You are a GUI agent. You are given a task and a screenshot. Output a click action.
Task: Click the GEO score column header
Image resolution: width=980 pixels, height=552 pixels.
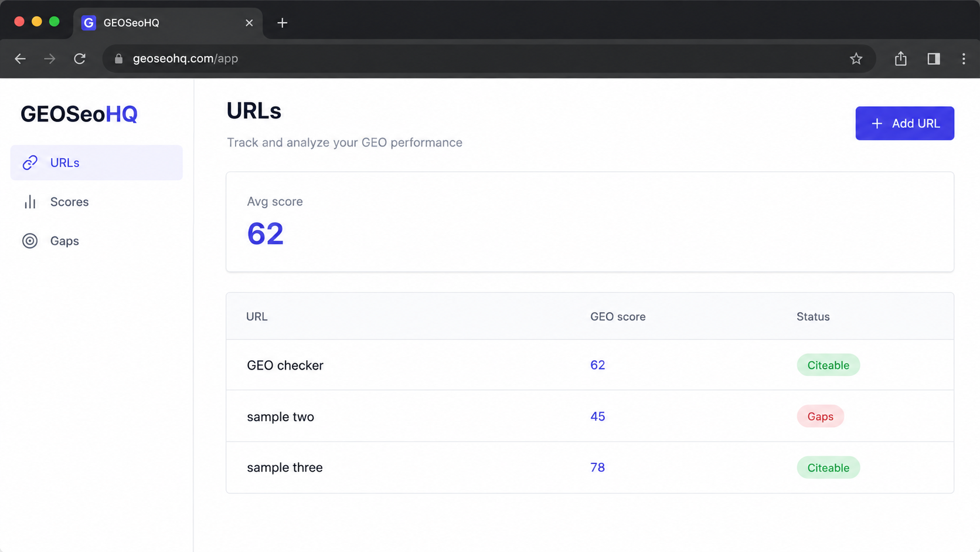click(x=618, y=317)
